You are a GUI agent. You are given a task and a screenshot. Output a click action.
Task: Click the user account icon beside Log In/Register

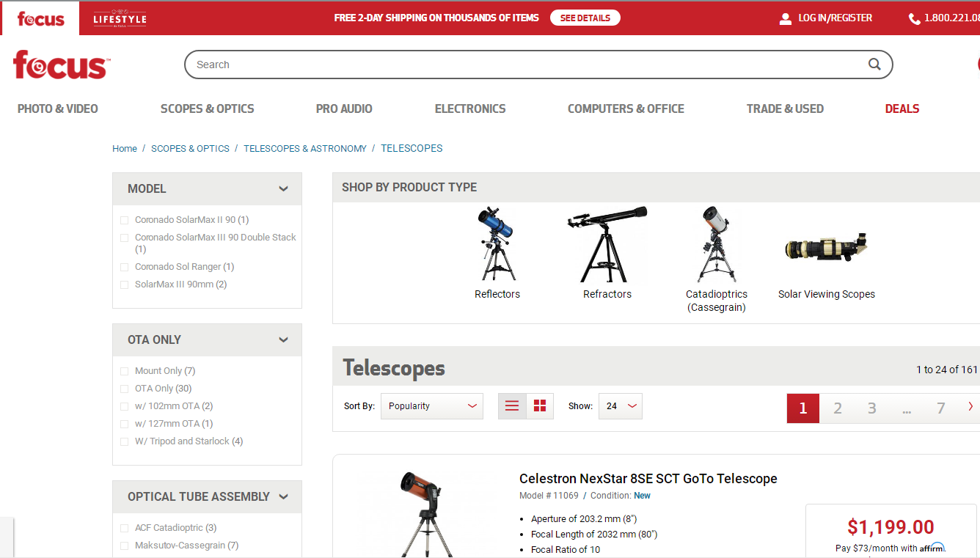tap(786, 18)
